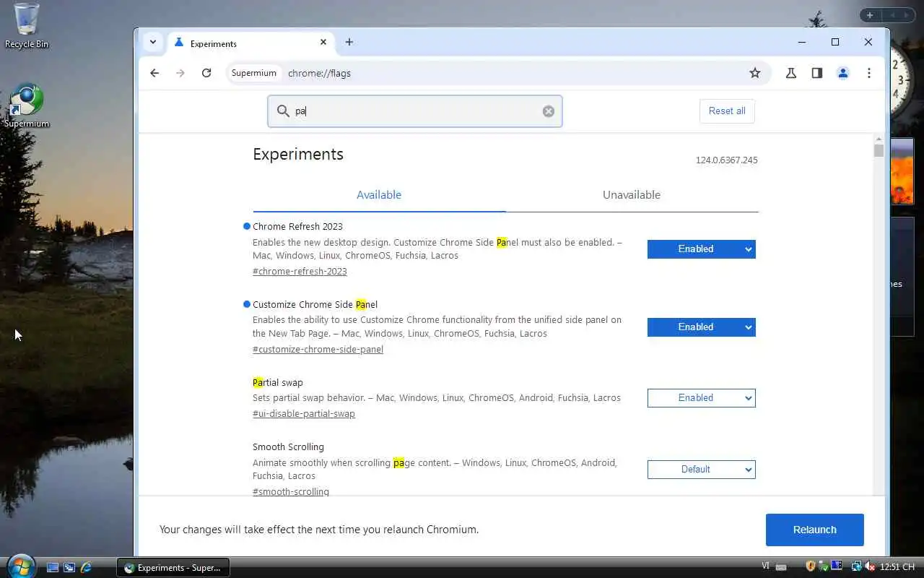Click the chrome://flags address bar text

[x=319, y=73]
